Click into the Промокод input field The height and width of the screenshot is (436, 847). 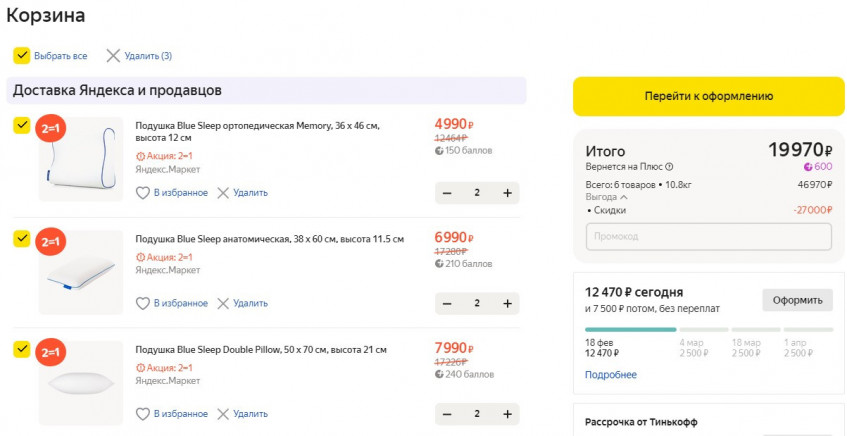708,237
